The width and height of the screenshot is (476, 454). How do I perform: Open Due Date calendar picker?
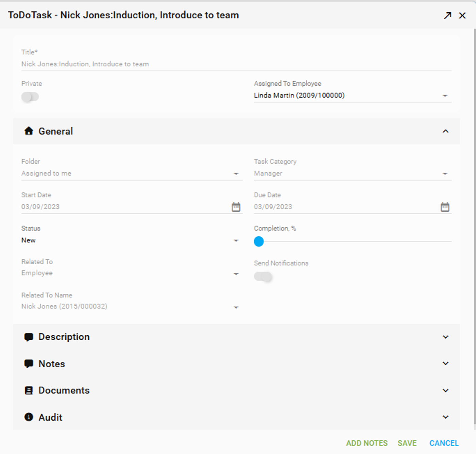445,207
